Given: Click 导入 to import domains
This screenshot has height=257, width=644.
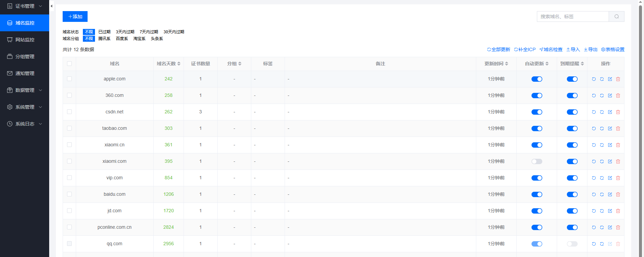Looking at the screenshot, I should tap(573, 49).
